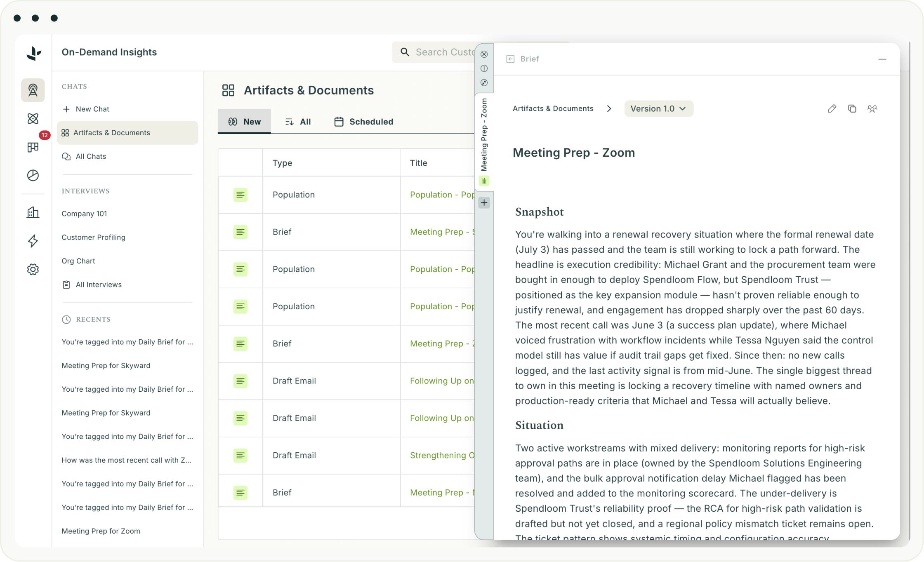Open All Chats in the sidebar
Viewport: 924px width, 562px height.
pyautogui.click(x=84, y=156)
